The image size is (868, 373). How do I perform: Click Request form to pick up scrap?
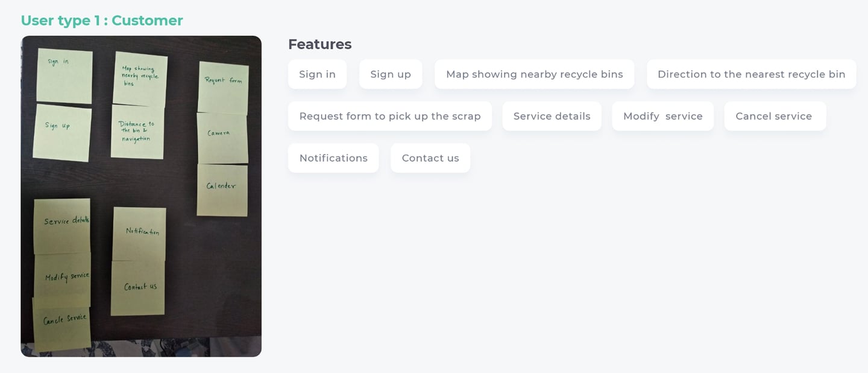coord(390,116)
